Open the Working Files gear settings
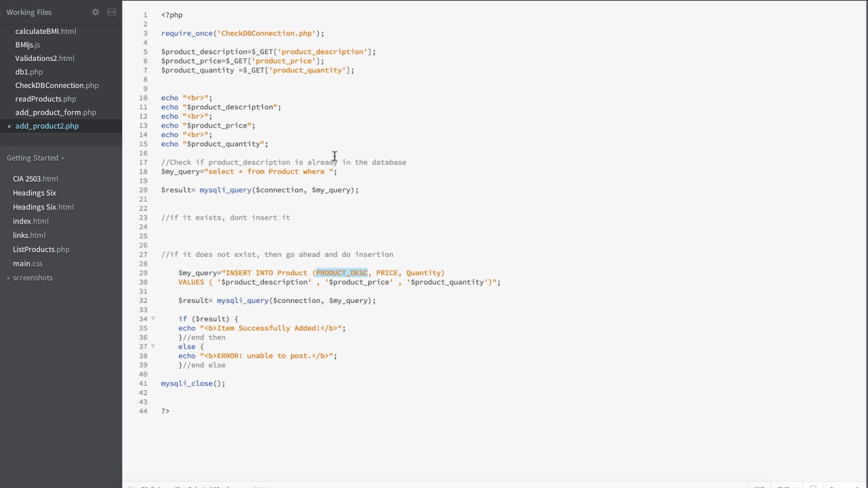 pos(96,12)
